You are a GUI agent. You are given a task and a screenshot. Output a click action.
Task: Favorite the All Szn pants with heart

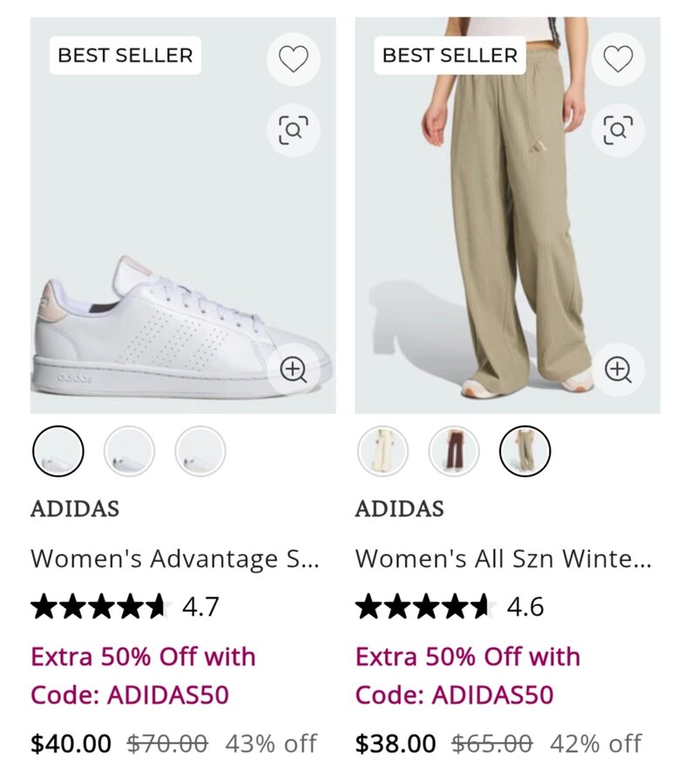[x=618, y=59]
